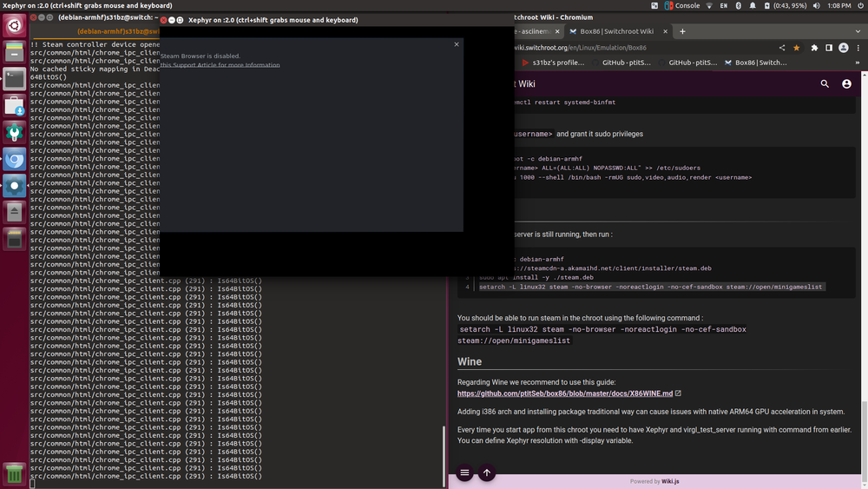This screenshot has height=489, width=868.
Task: Open a new Chromium tab
Action: point(682,31)
